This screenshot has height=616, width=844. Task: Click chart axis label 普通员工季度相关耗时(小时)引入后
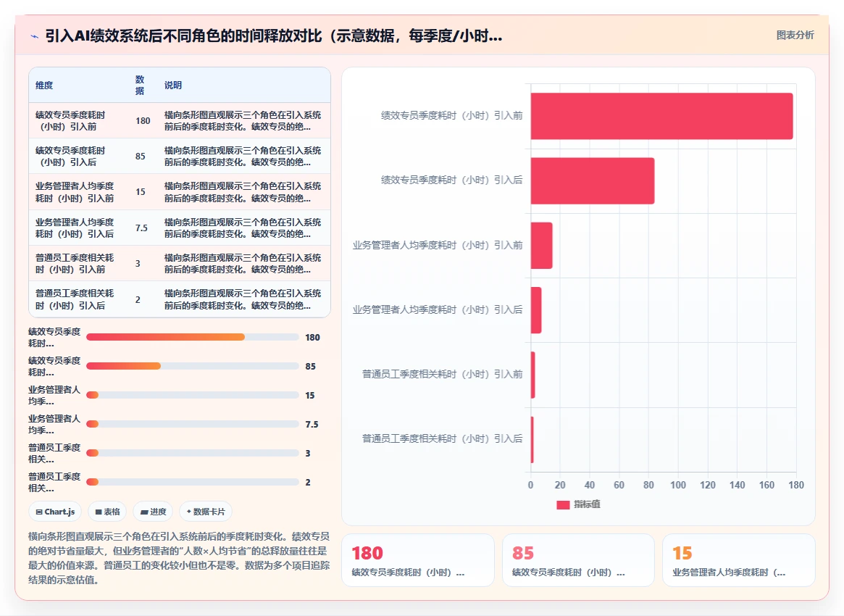442,439
